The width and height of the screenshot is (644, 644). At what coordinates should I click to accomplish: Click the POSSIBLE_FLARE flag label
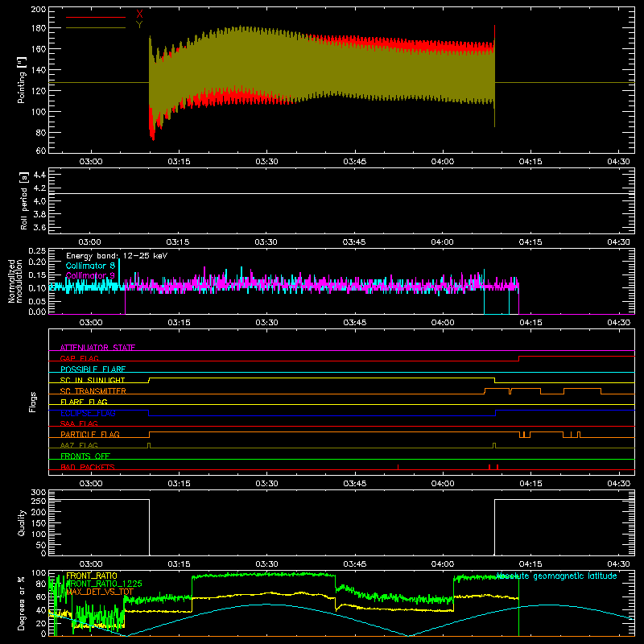tap(93, 369)
